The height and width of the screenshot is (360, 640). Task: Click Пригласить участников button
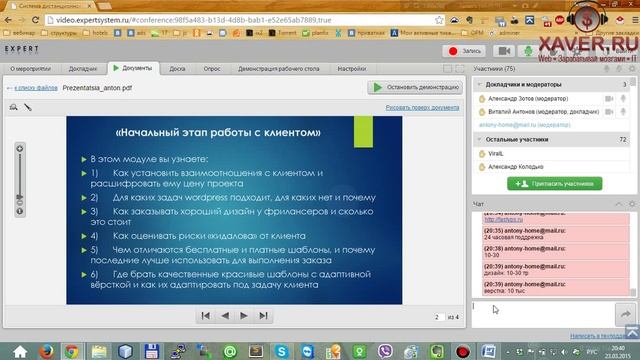(554, 184)
